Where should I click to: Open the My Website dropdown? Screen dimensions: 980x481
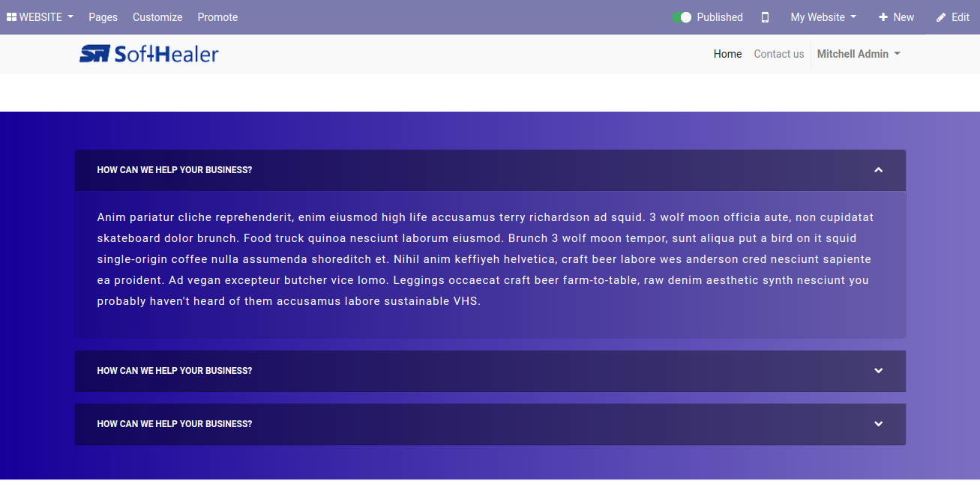[x=823, y=17]
